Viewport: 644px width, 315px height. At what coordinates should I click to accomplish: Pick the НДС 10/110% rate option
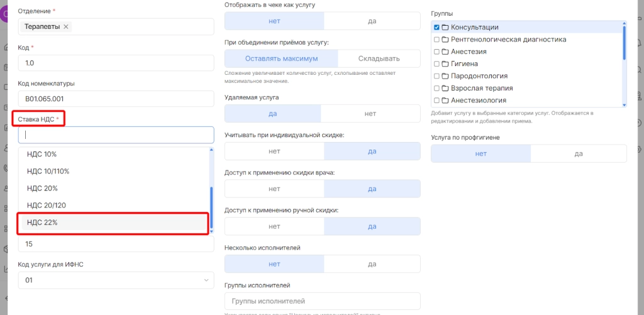(114, 171)
